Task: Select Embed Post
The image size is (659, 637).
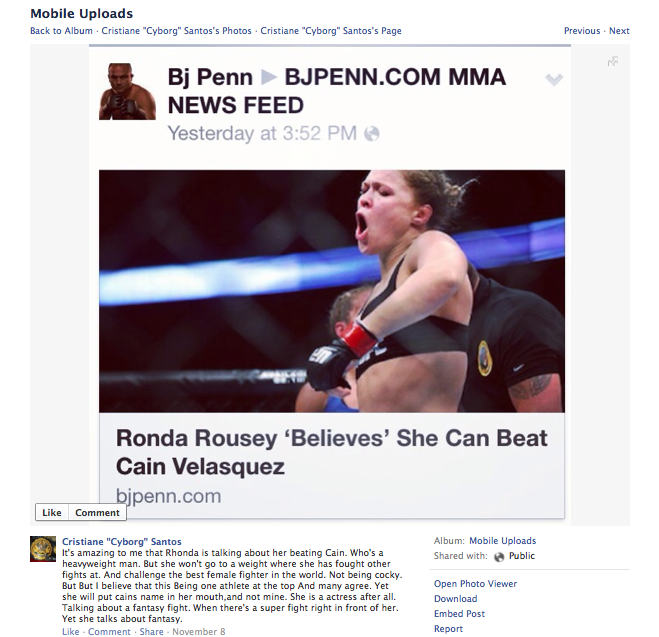Action: [459, 614]
